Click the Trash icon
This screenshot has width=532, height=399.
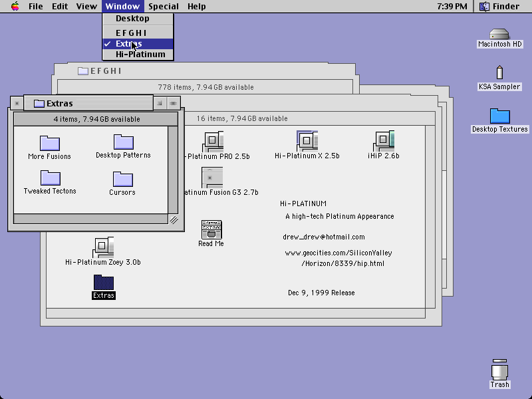[500, 369]
